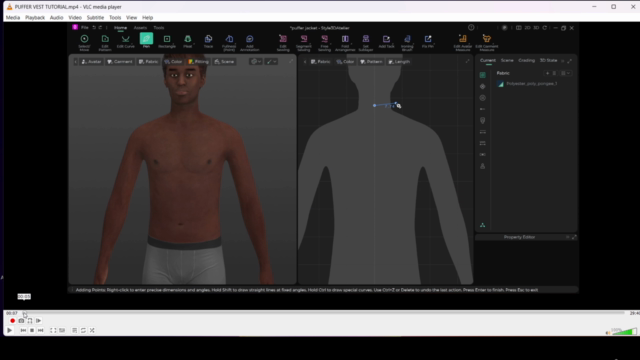Expand the right resource panel to full size
Viewport: 640px width, 360px height.
pyautogui.click(x=569, y=61)
